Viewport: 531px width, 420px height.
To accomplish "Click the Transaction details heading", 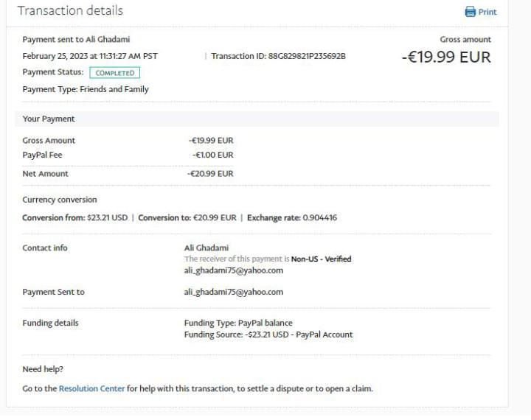I will point(70,10).
